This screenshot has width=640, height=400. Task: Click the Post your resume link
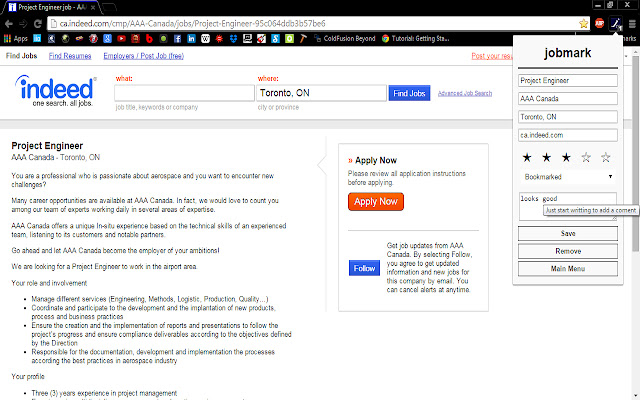click(x=492, y=56)
